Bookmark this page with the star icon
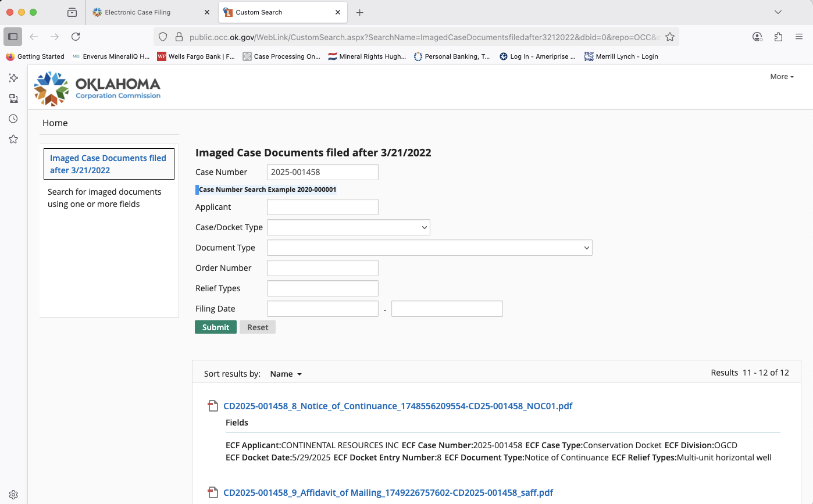The image size is (813, 504). pyautogui.click(x=670, y=37)
